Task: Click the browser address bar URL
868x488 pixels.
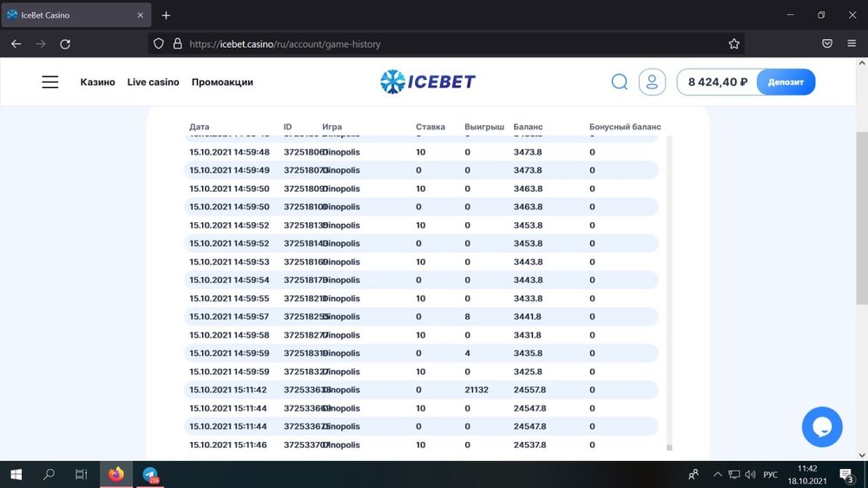Action: 285,43
